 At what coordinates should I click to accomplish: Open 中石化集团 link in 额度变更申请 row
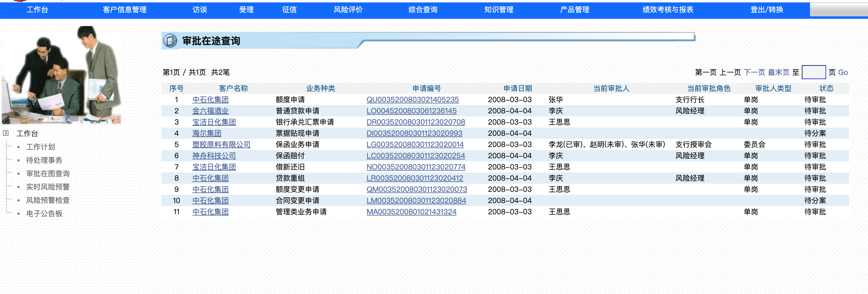click(210, 189)
